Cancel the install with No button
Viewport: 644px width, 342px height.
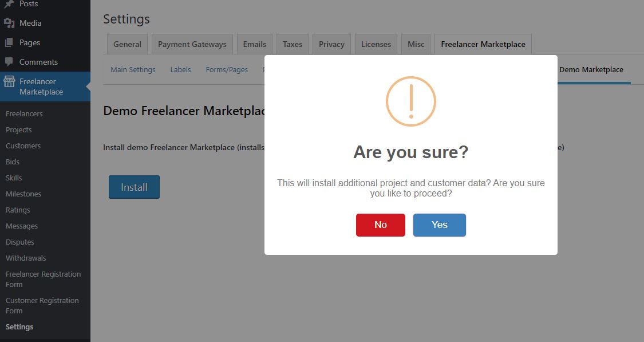click(x=380, y=225)
